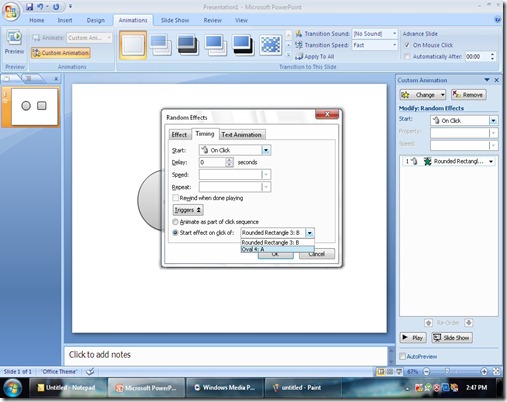Click Remove effect button in Custom Animation
This screenshot has height=402, width=507.
pos(469,95)
